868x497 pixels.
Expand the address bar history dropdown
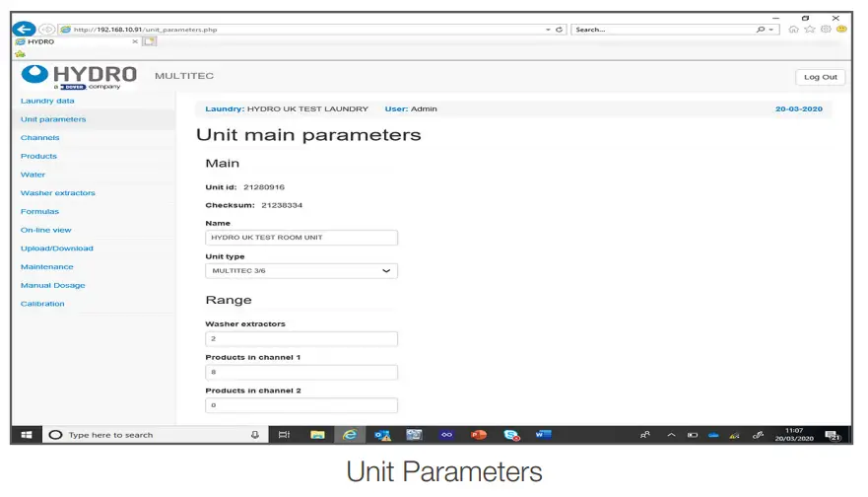click(x=548, y=30)
